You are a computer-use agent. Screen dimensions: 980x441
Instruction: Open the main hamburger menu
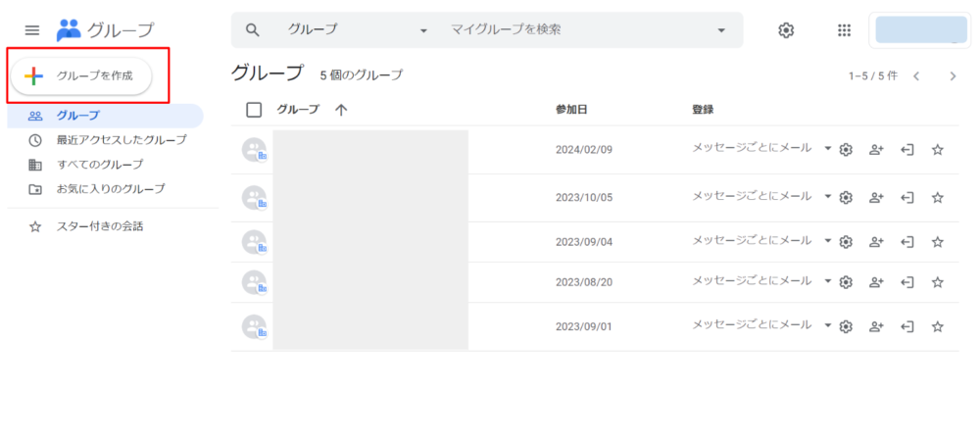coord(32,30)
